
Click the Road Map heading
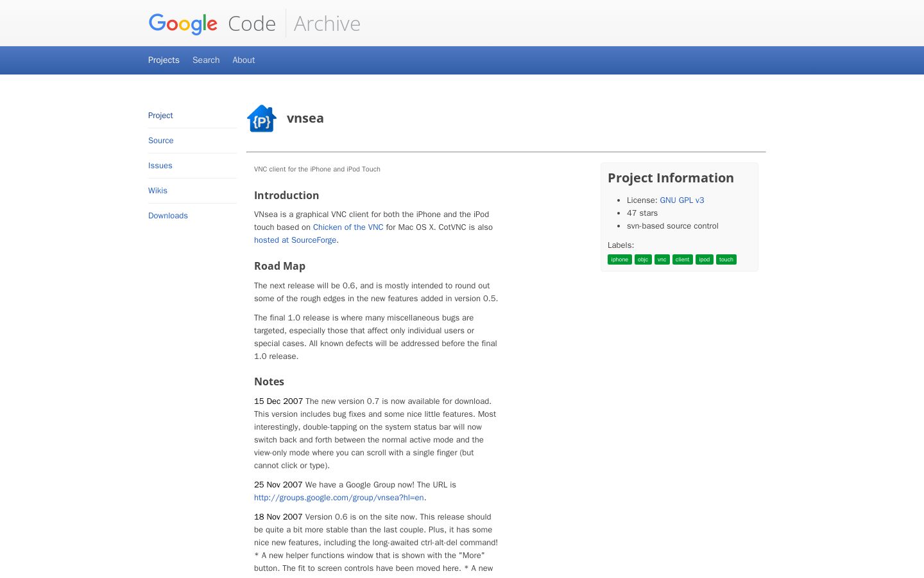[280, 266]
